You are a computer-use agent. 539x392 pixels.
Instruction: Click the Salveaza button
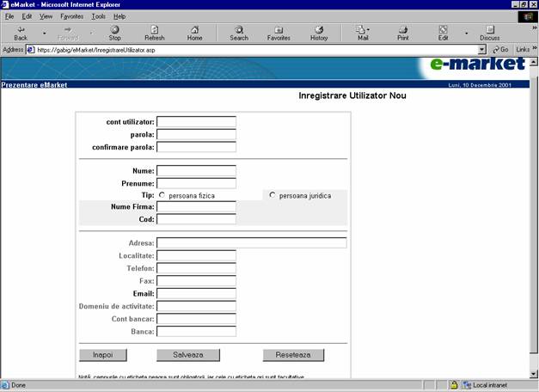coord(188,355)
